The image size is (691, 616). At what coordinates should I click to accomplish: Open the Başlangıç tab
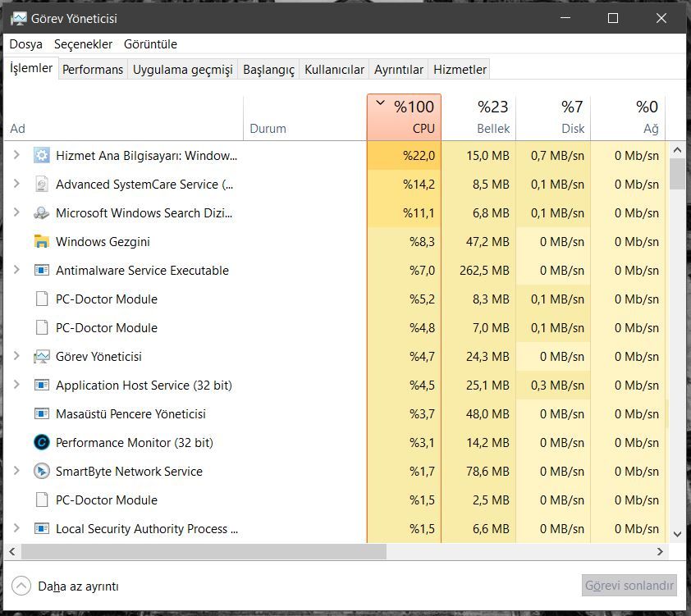[x=268, y=70]
